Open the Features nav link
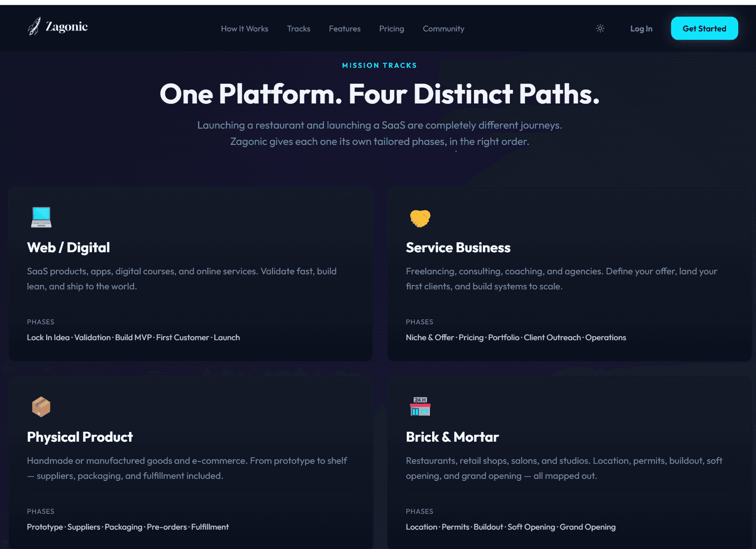 click(x=345, y=29)
